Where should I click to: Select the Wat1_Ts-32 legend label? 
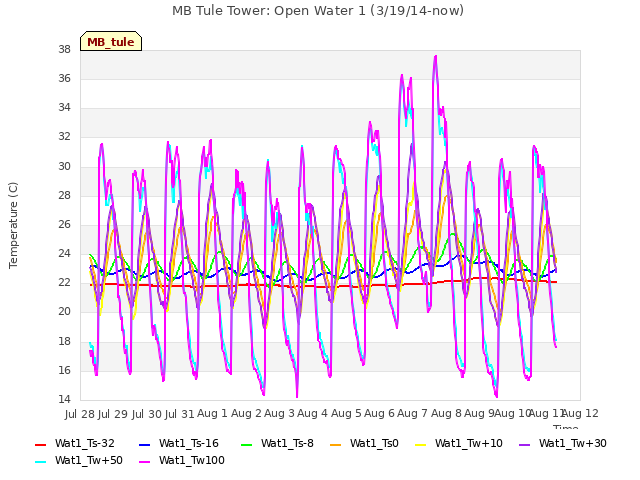(84, 443)
